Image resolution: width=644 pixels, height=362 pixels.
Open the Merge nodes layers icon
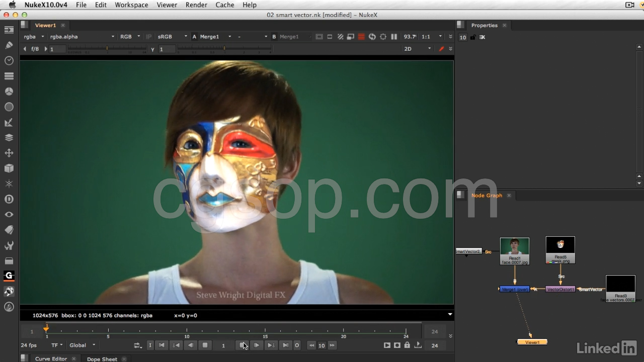[x=9, y=137]
